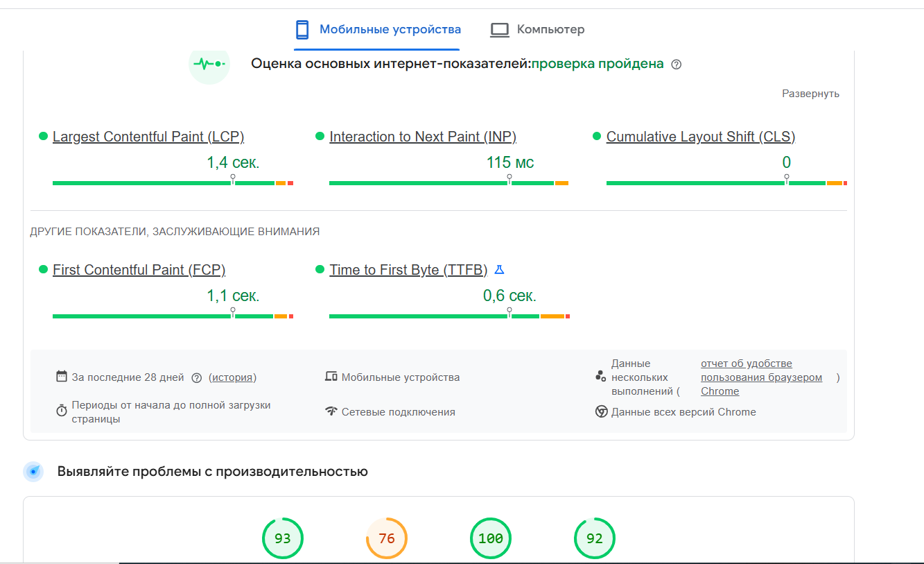Click the laptop icon in Компьютер tab
The height and width of the screenshot is (564, 924).
click(500, 30)
